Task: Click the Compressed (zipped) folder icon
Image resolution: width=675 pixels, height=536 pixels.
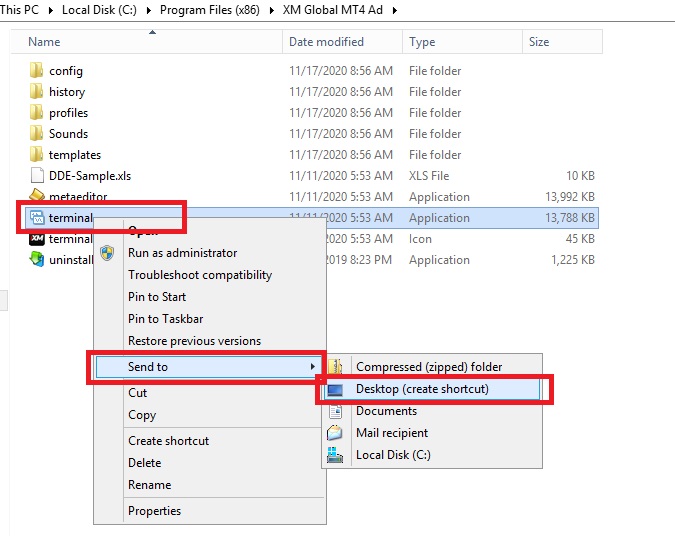Action: (336, 367)
